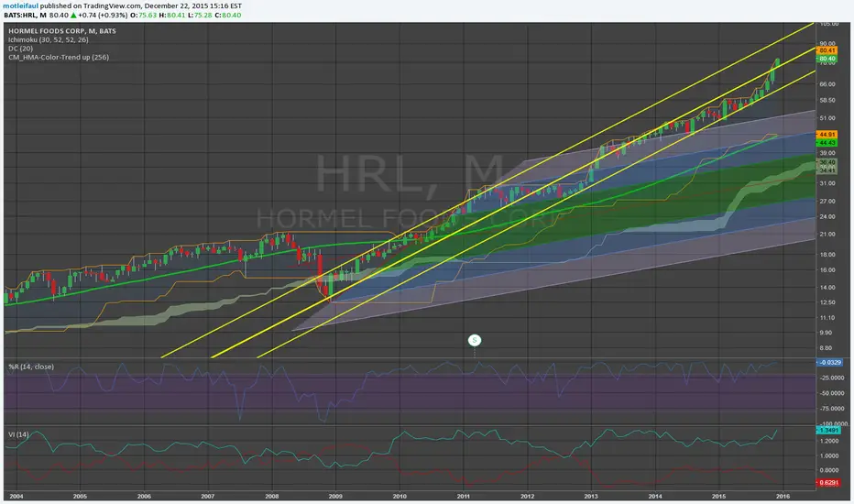Viewport: 854px width, 504px height.
Task: Click the 51.00 value on price axis
Action: coord(827,117)
